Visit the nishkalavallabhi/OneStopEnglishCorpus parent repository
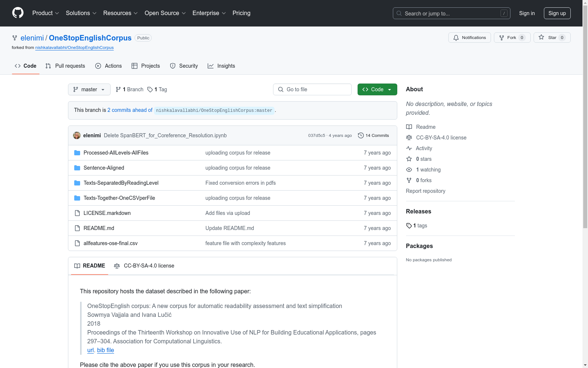Viewport: 588px width, 368px height. [x=75, y=47]
